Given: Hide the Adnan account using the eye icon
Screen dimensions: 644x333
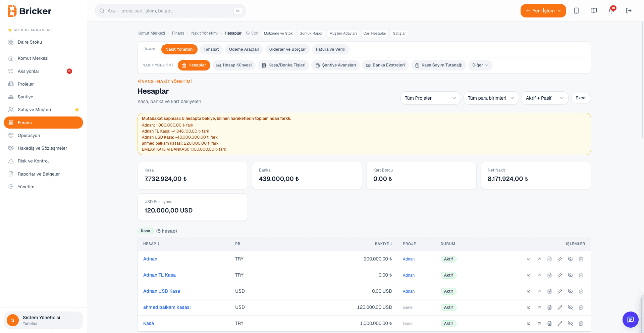Looking at the screenshot, I should coord(570,259).
